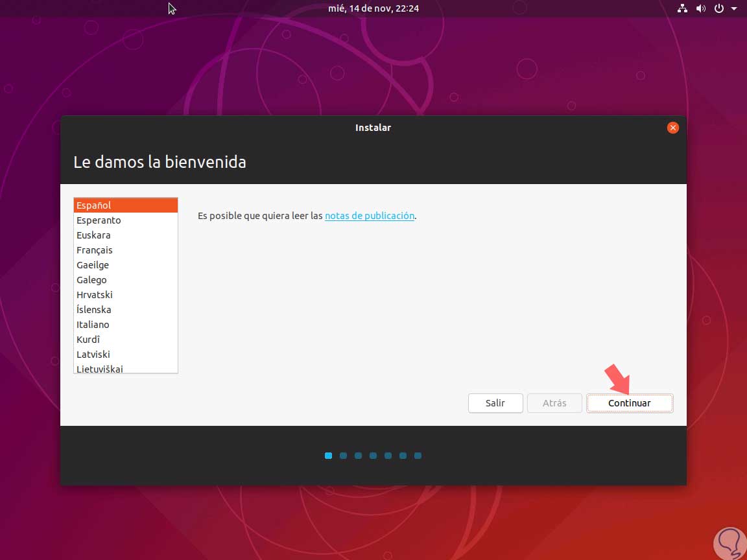Select Latviski language
This screenshot has height=560, width=747.
pyautogui.click(x=126, y=355)
